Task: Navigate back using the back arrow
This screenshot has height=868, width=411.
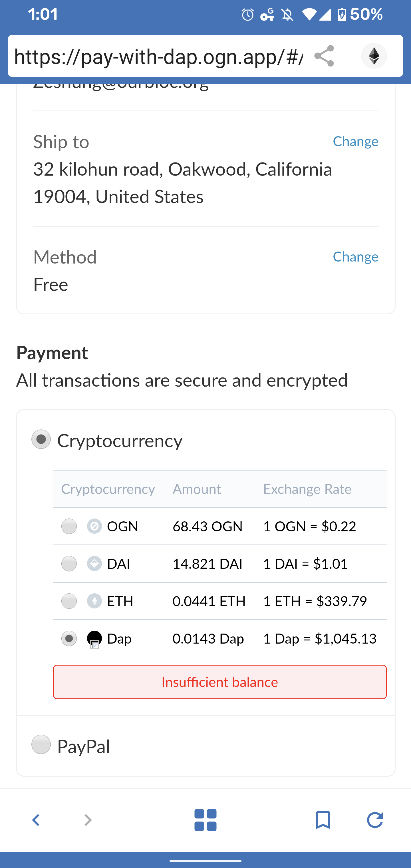Action: point(36,820)
